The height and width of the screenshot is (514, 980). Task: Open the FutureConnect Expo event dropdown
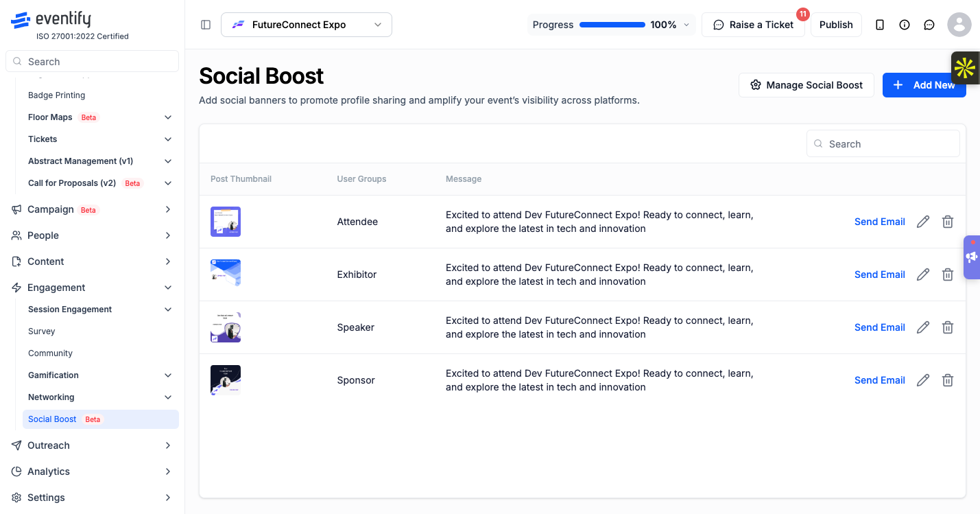click(x=307, y=25)
